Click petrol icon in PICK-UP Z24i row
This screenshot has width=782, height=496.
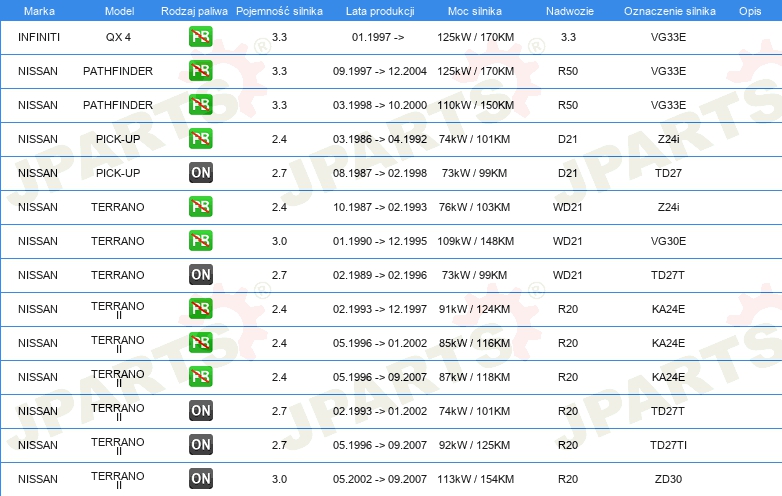(200, 139)
